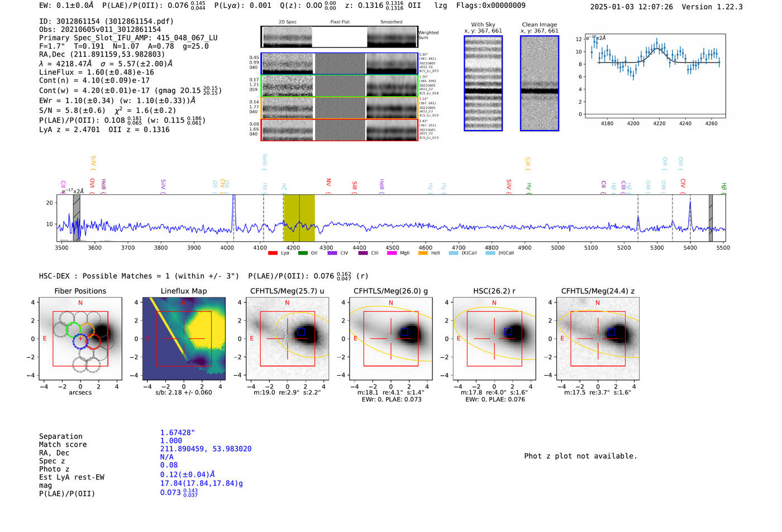Screen dimensions: 782x532
Task: Open the HSC(26.2) r image
Action: tap(494, 339)
